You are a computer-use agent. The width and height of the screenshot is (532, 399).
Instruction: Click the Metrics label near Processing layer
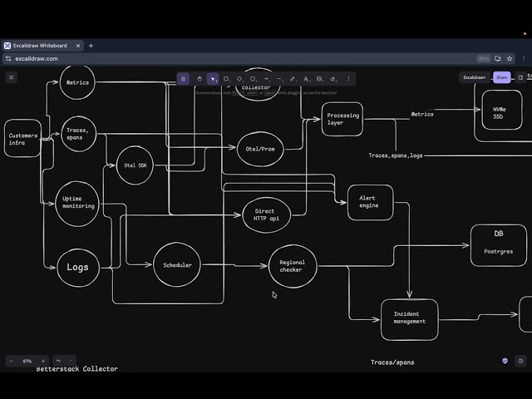tap(422, 115)
